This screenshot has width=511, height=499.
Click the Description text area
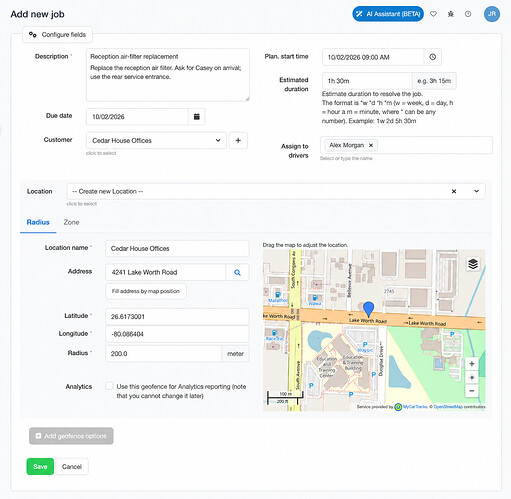[168, 75]
